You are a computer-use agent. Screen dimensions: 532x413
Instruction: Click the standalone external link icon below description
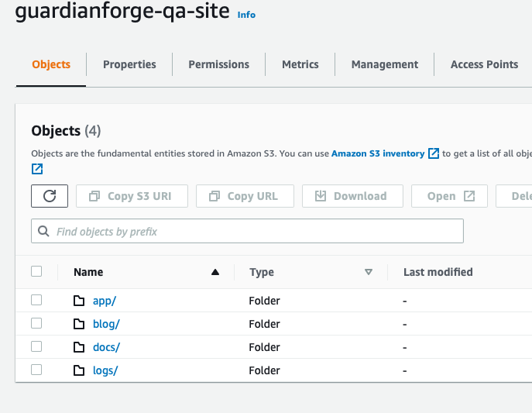pyautogui.click(x=37, y=169)
